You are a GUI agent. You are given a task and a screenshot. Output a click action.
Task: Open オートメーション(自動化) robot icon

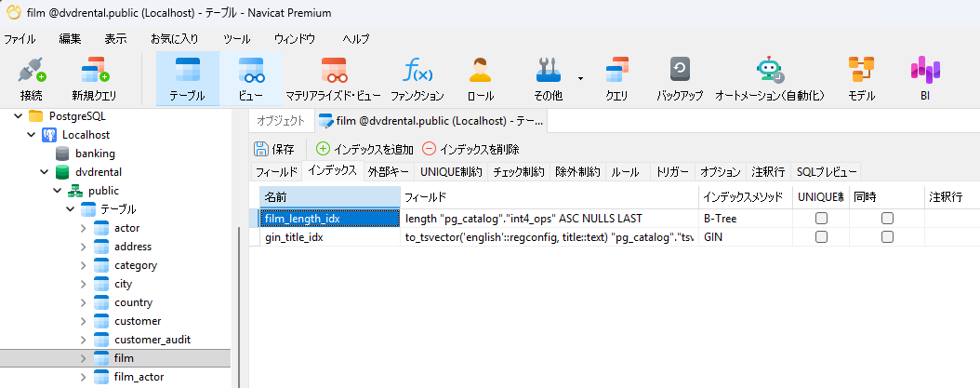[x=769, y=70]
